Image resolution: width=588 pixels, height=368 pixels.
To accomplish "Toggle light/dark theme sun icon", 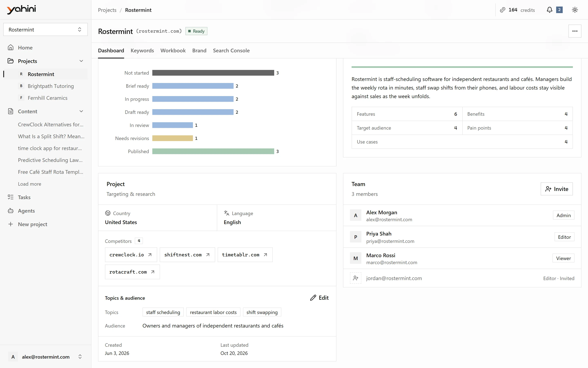I will tap(575, 10).
